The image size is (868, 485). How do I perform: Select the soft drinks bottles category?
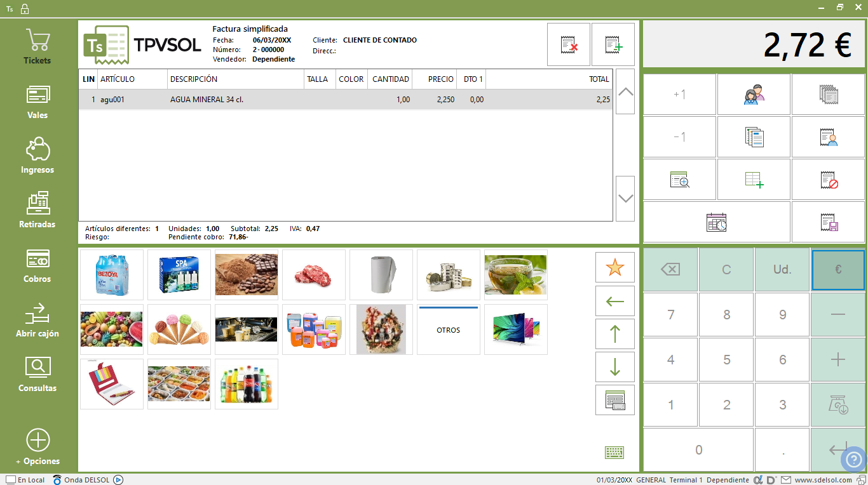(247, 384)
